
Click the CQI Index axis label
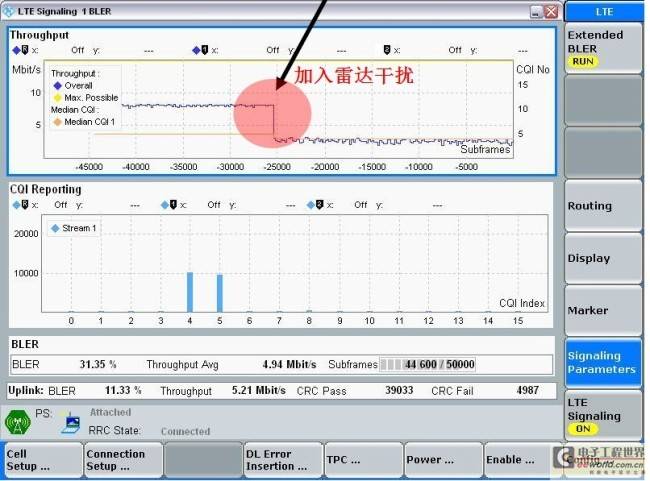coord(522,304)
